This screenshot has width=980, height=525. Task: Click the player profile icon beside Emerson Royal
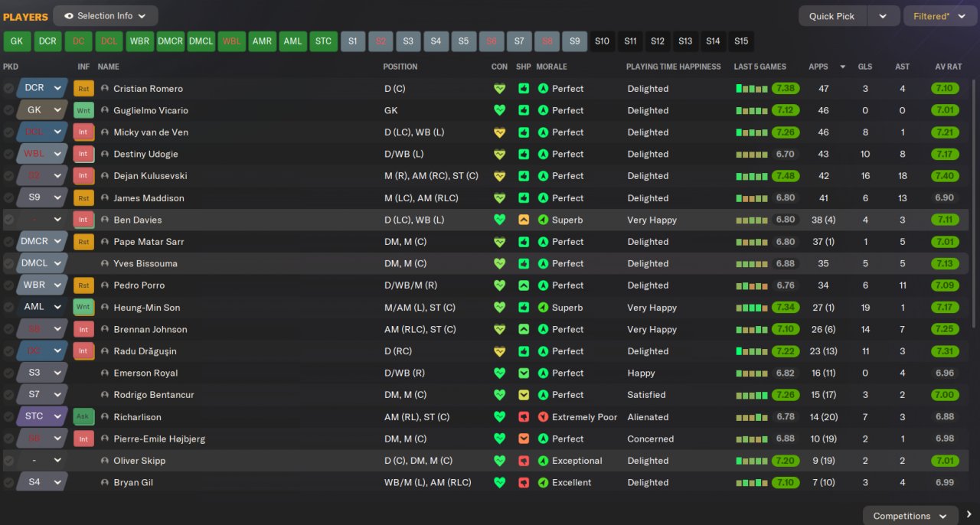pos(105,373)
